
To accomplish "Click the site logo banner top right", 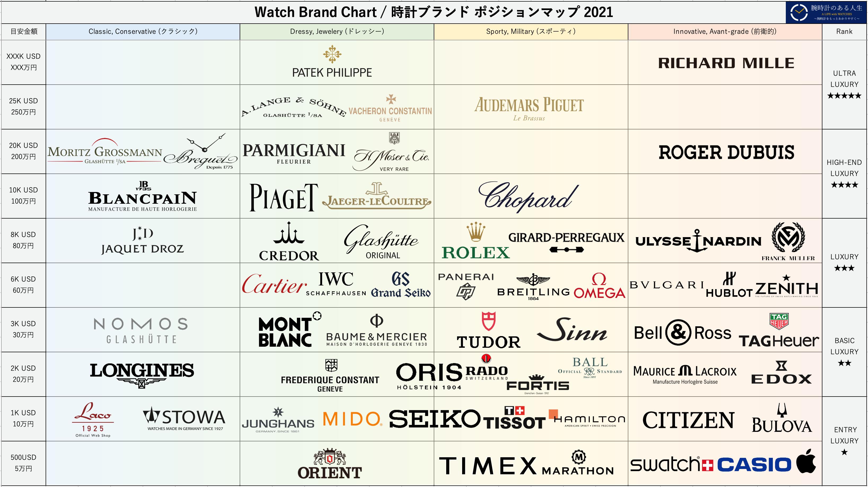I will [826, 12].
